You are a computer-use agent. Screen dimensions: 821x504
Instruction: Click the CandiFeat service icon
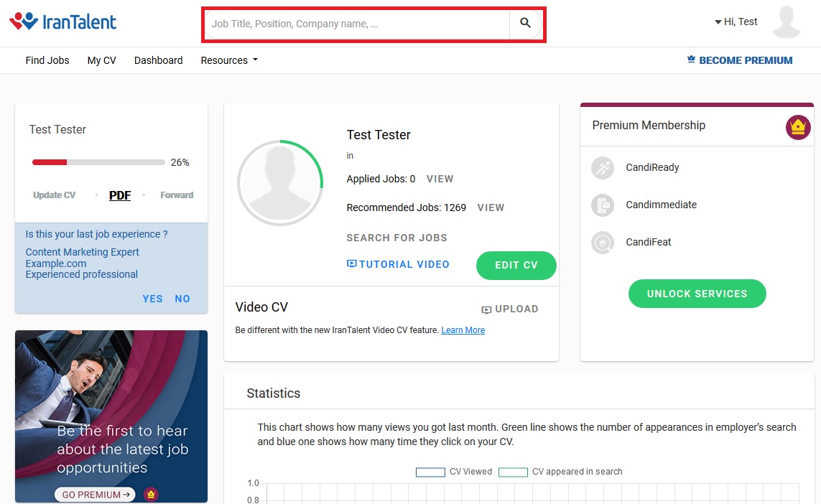click(602, 243)
